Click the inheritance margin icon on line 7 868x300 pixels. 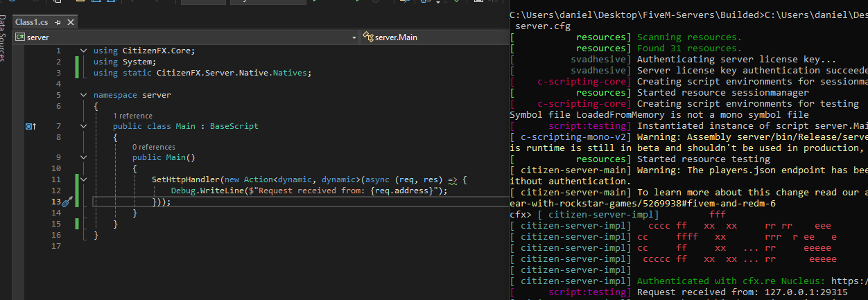coord(30,127)
